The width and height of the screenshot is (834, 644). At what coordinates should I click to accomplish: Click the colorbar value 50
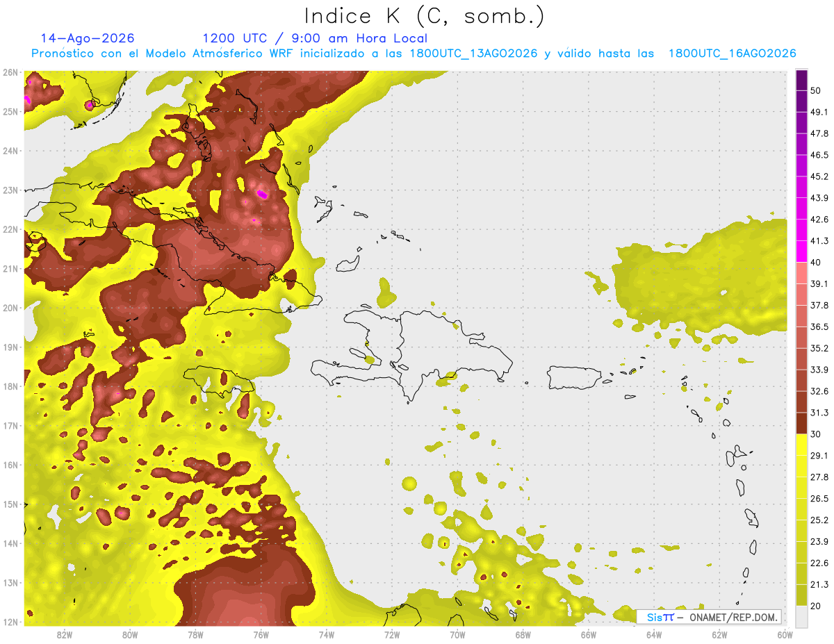(x=816, y=91)
